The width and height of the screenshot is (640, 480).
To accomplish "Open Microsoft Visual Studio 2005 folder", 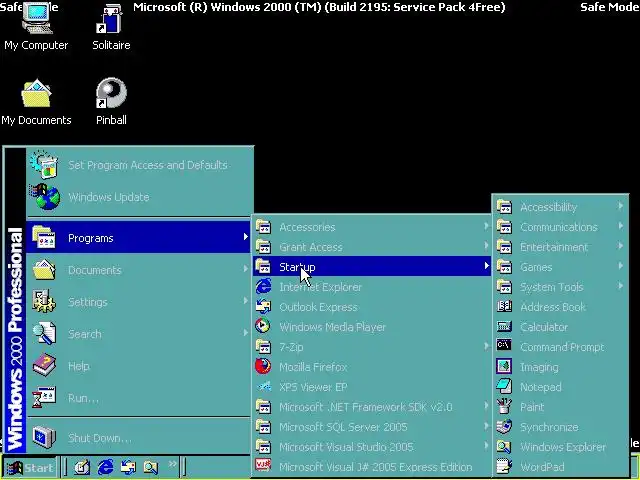I will point(372,447).
